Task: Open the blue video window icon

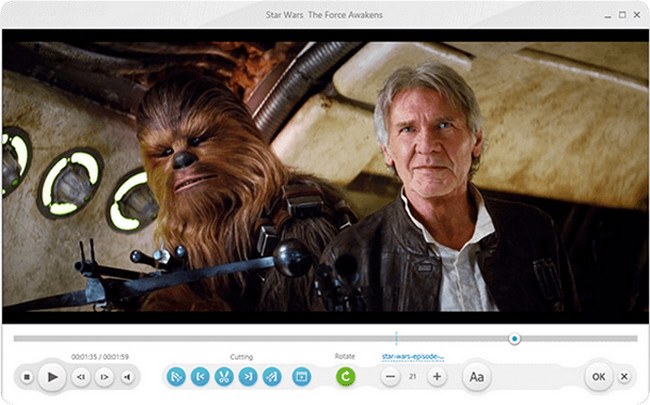Action: [x=301, y=377]
